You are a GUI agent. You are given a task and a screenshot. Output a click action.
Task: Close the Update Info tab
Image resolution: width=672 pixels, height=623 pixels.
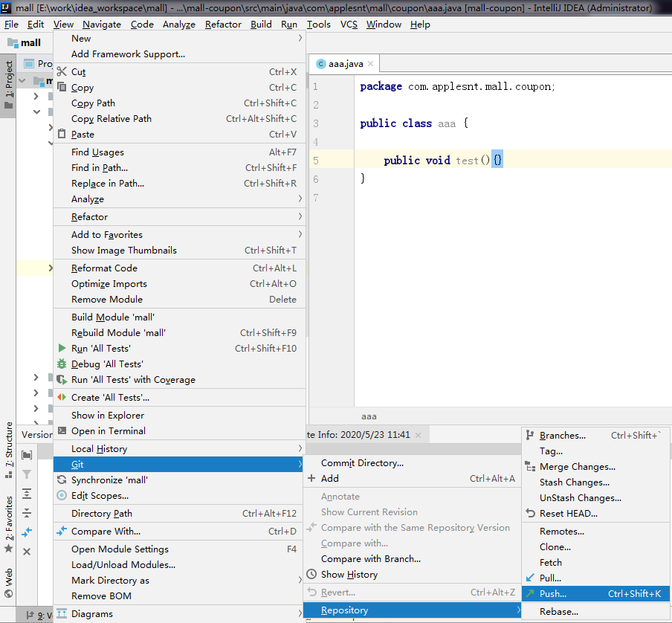pos(418,435)
